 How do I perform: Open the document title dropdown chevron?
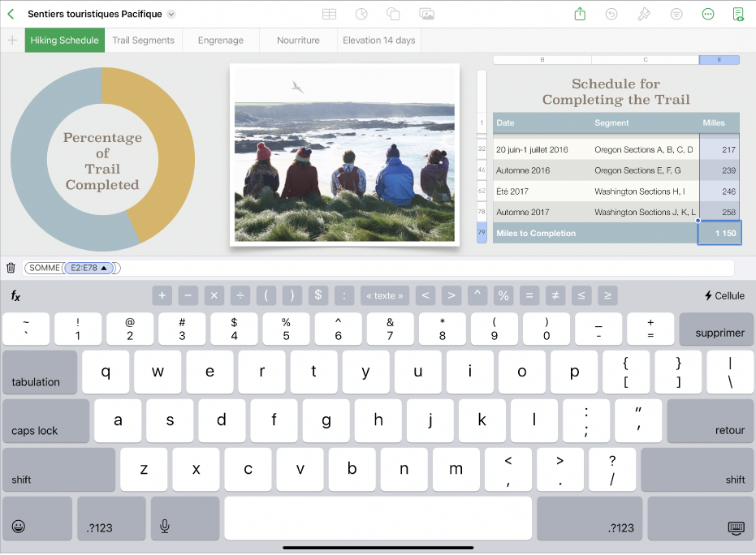pos(171,14)
